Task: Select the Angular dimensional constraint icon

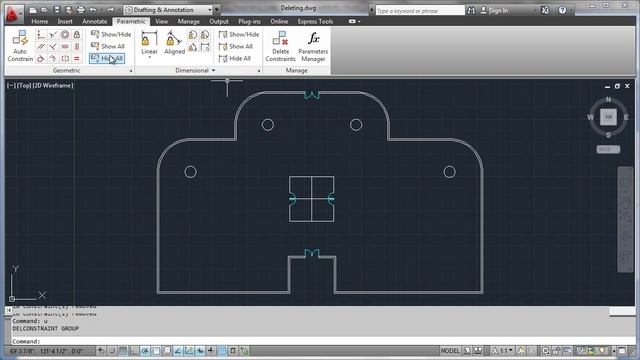Action: 193,47
